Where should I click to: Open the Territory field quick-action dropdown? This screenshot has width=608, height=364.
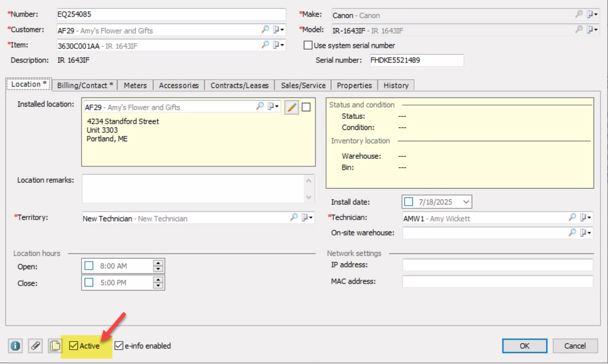click(x=307, y=217)
